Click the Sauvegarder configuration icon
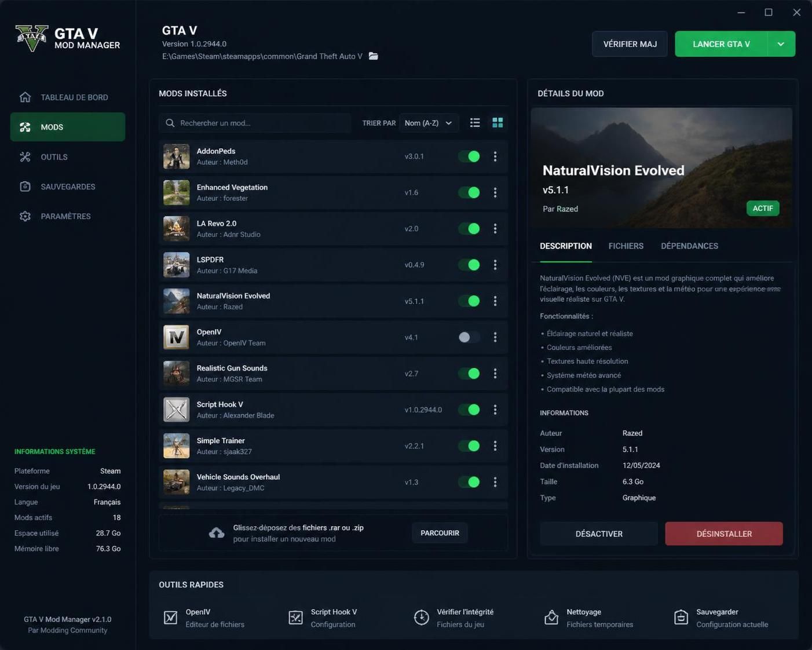This screenshot has width=812, height=650. point(681,618)
